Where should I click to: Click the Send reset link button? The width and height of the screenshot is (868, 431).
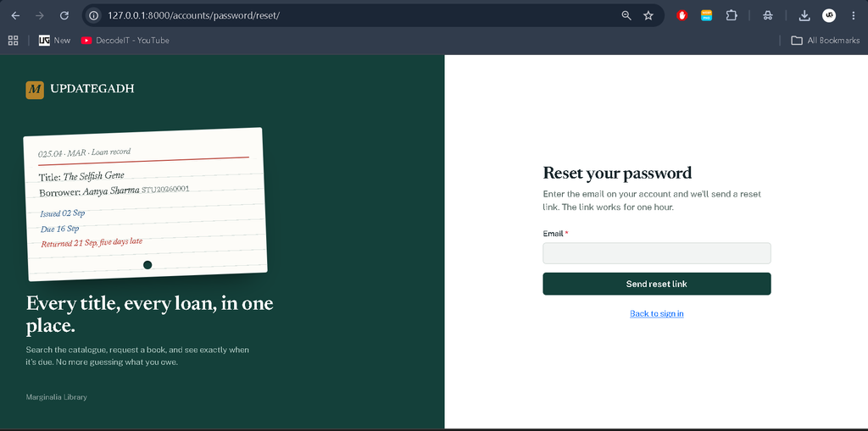(x=657, y=284)
